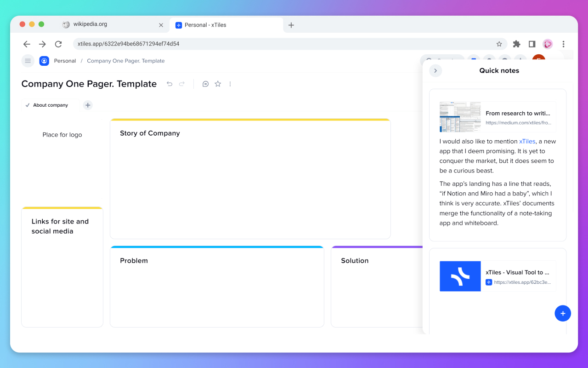Click the pink profile avatar in the browser toolbar

pos(548,44)
